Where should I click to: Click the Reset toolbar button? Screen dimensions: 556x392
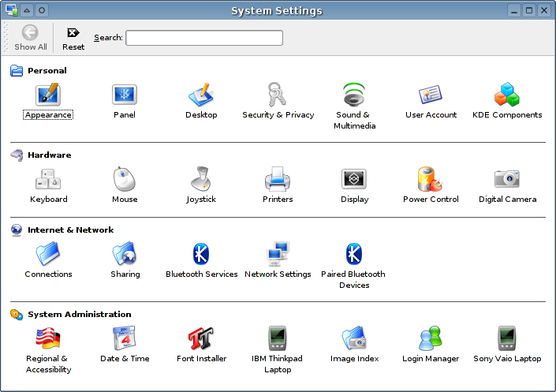point(73,38)
